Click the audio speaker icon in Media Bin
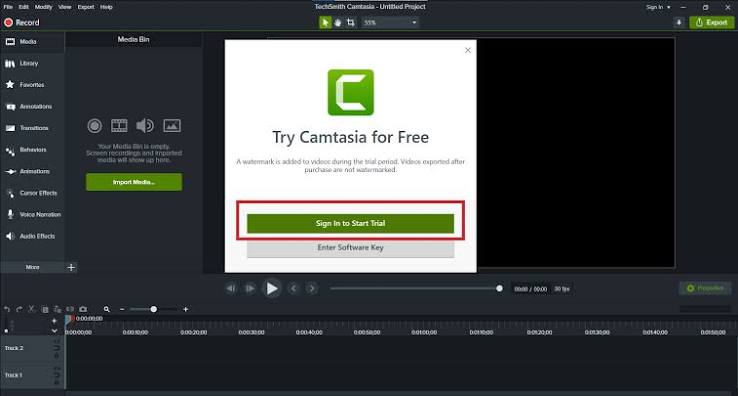Screen dimensions: 738x396 tap(145, 126)
